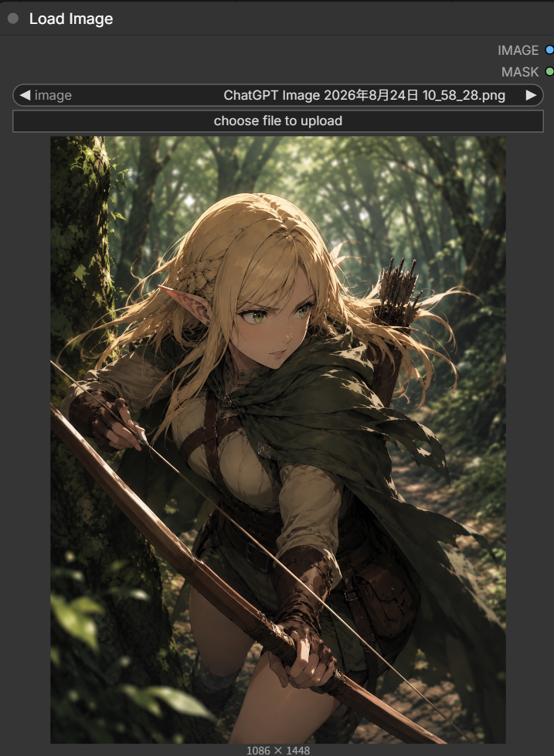This screenshot has height=756, width=554.
Task: Select next image with right arrow
Action: tap(531, 95)
